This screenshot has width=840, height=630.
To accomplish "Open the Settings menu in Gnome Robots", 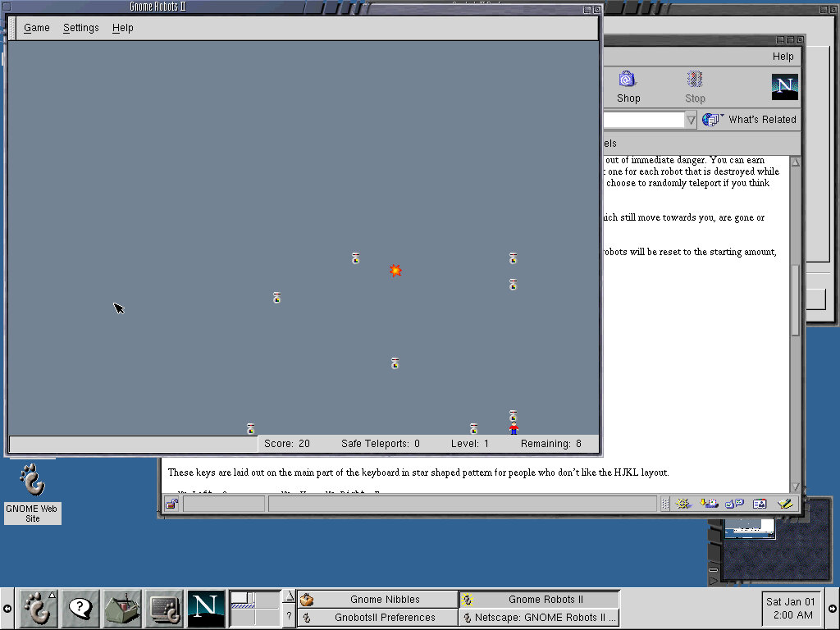I will click(x=81, y=28).
